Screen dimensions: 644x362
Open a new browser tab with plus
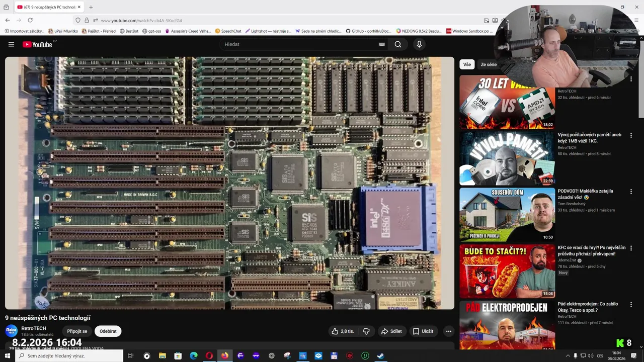(x=91, y=7)
